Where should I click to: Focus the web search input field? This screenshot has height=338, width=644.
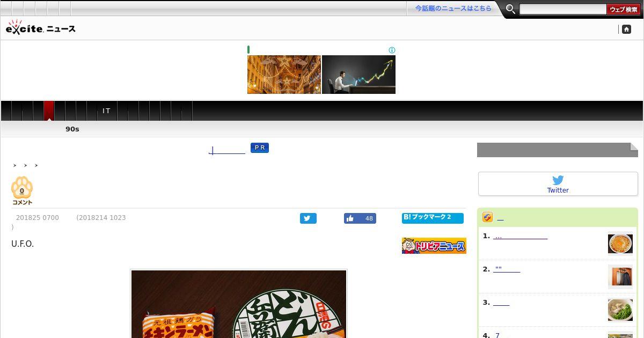click(x=563, y=10)
